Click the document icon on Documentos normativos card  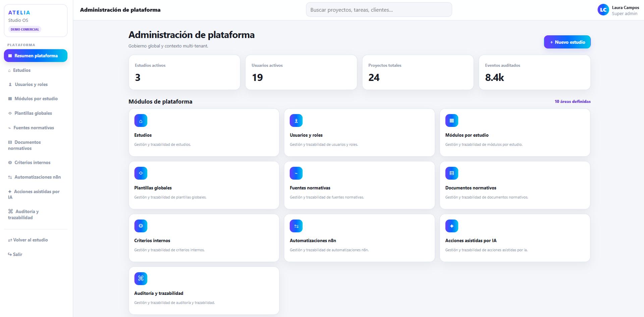point(452,173)
